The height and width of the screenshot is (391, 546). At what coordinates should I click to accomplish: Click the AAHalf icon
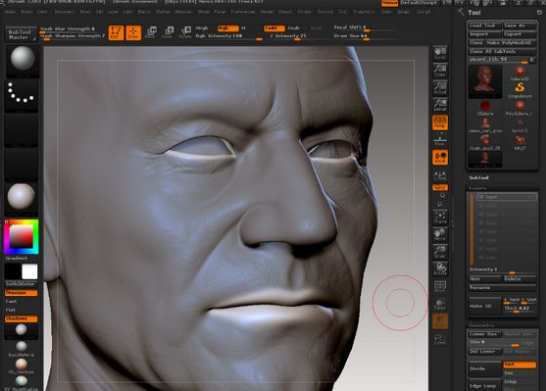(440, 105)
